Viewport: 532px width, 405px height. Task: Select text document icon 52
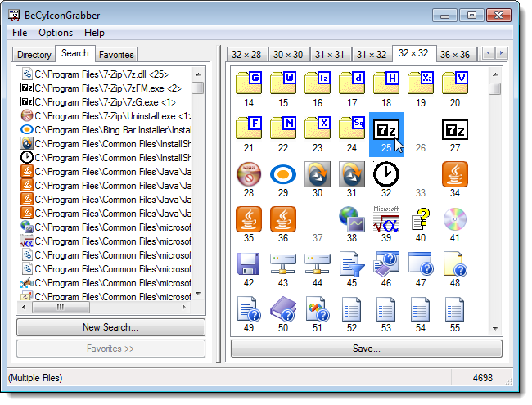352,309
